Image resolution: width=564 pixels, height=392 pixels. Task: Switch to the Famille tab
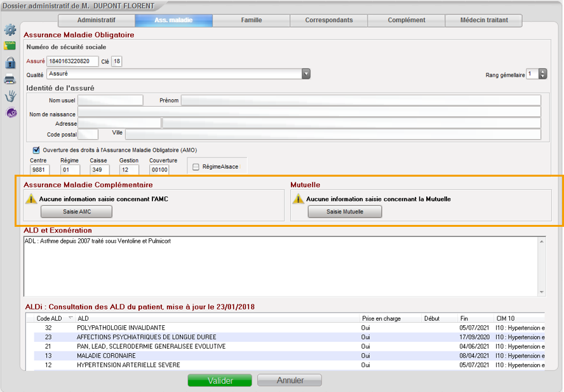pos(251,20)
